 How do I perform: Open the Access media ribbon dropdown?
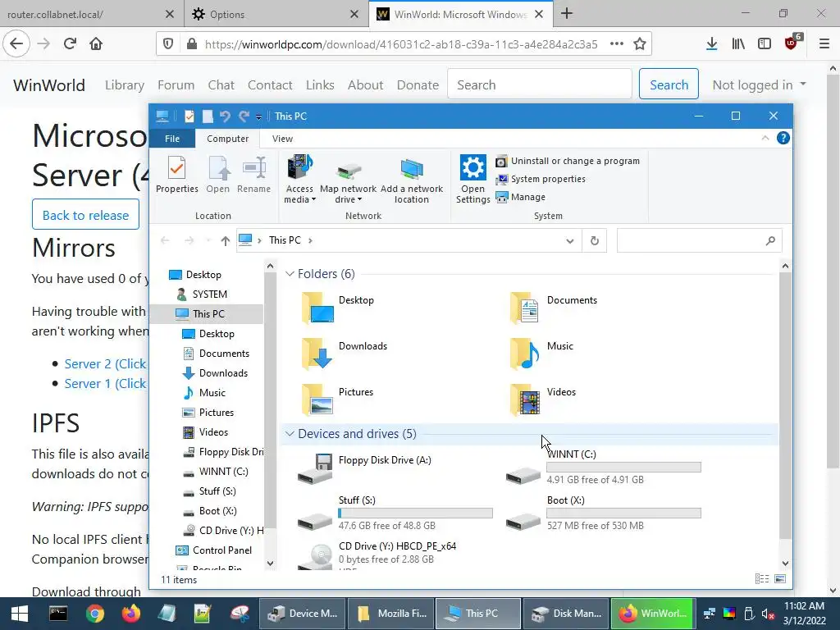(299, 178)
